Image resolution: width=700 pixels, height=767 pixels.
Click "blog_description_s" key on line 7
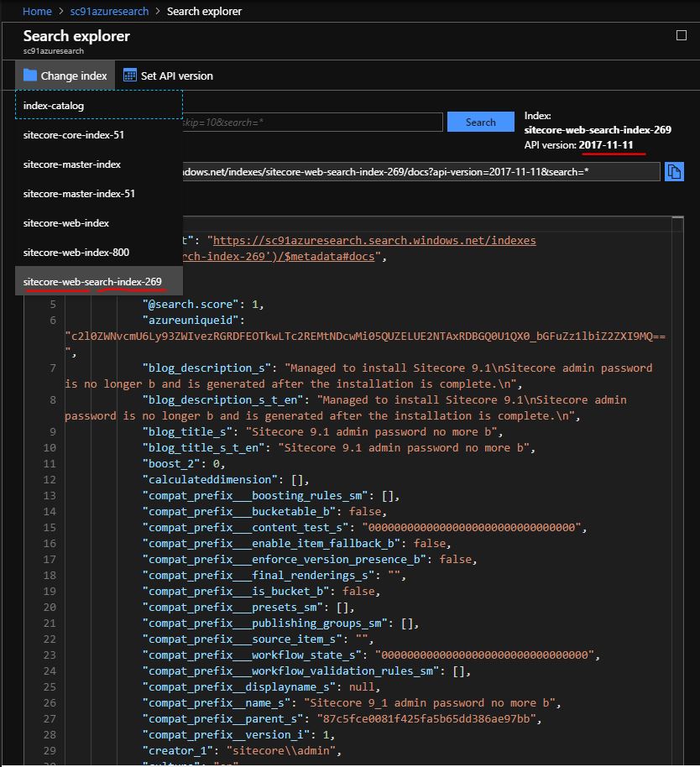tap(206, 368)
